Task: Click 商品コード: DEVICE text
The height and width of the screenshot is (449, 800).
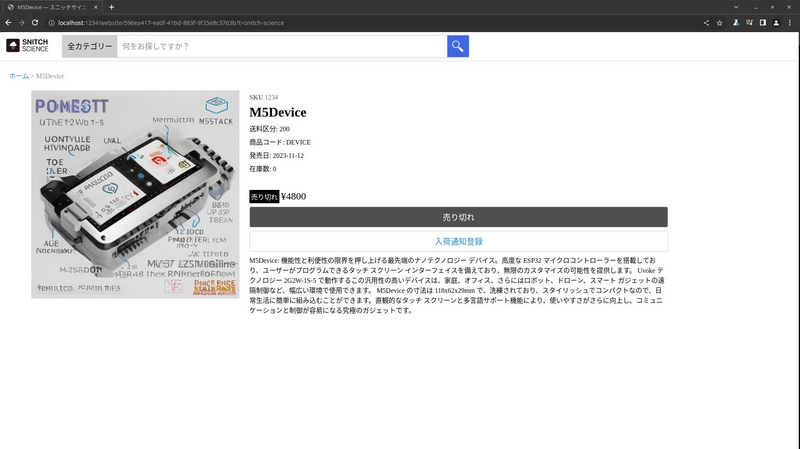Action: [x=280, y=142]
